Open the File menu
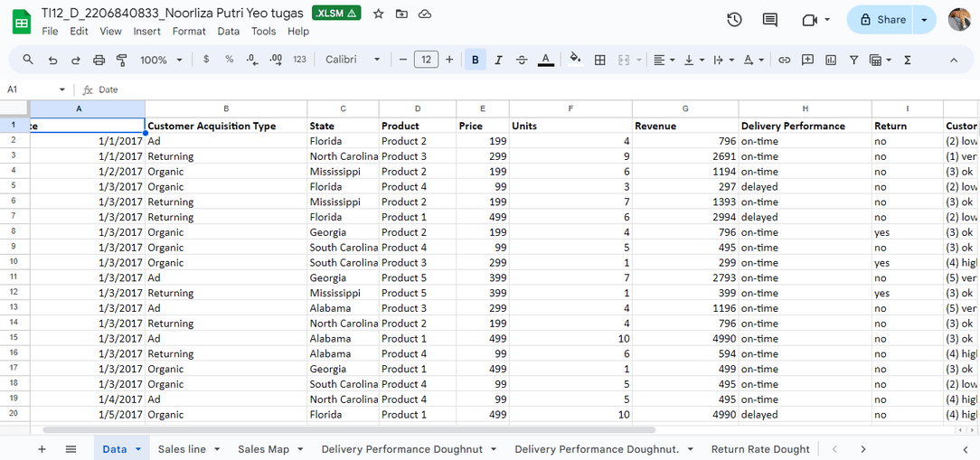Viewport: 980px width, 460px height. 50,32
